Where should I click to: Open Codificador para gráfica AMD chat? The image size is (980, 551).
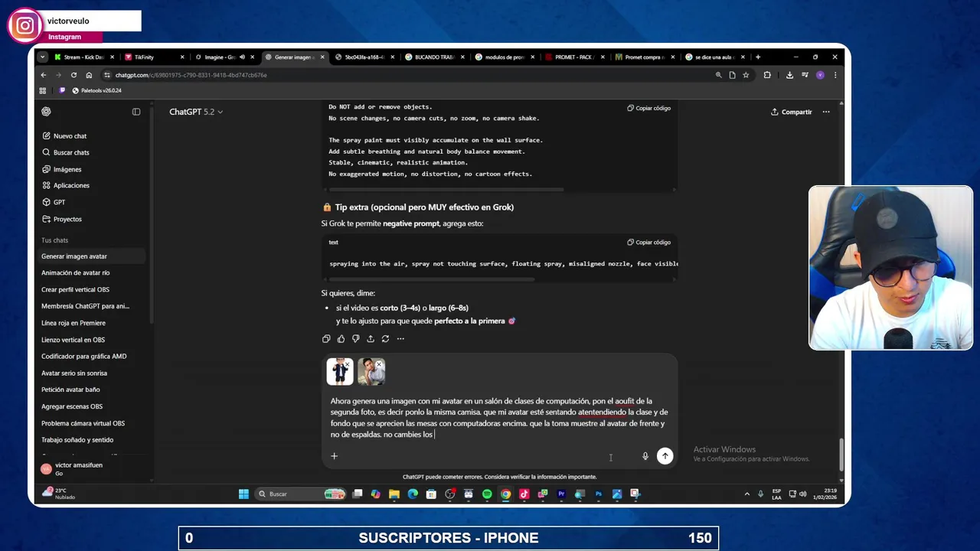[84, 357]
